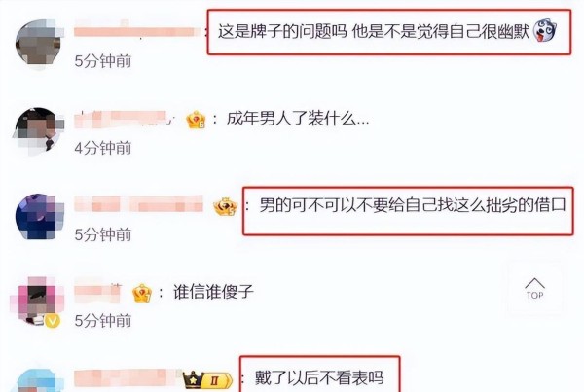Open the second commenter's avatar with tie
This screenshot has width=584, height=392.
38,130
